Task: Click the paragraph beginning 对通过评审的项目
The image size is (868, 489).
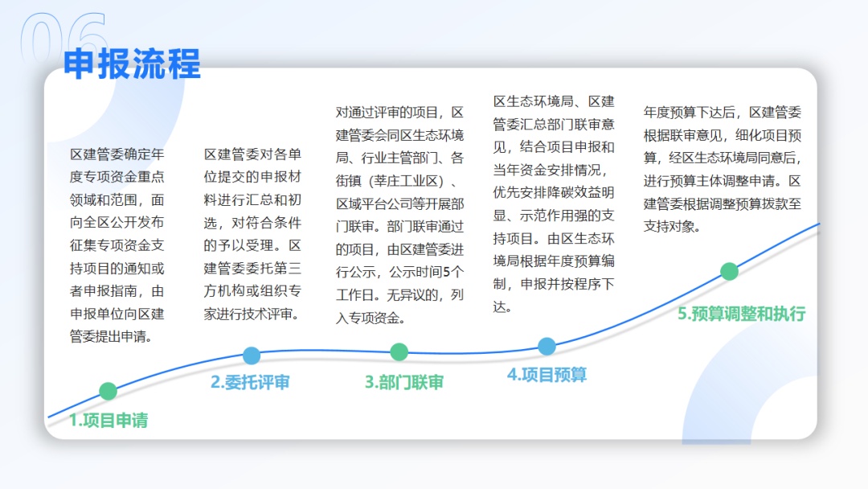Action: pos(399,215)
